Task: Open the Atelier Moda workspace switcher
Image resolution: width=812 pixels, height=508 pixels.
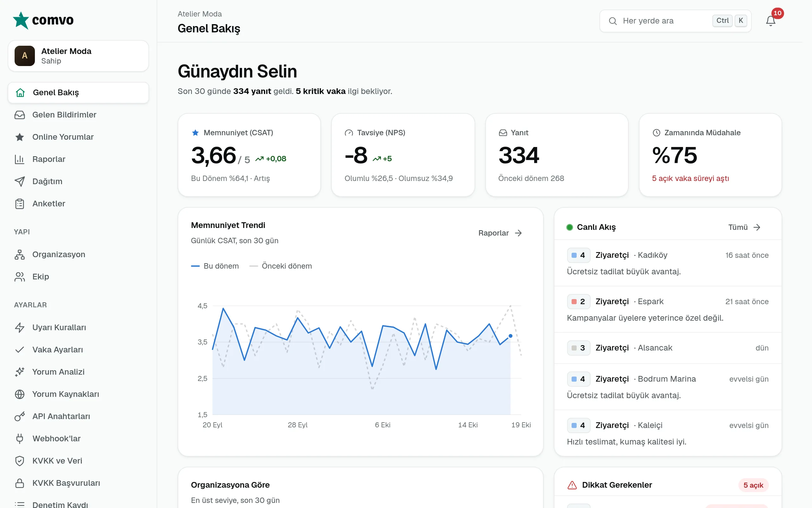Action: pos(78,56)
